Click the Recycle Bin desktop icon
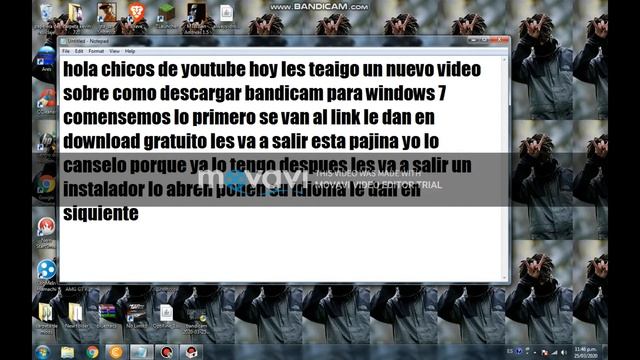This screenshot has width=640, height=360. [46, 14]
